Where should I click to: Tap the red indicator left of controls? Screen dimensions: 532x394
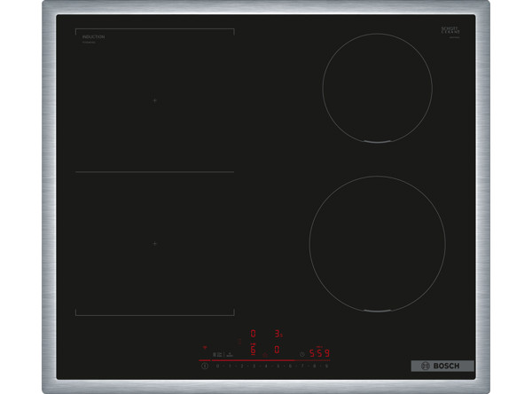coord(204,347)
